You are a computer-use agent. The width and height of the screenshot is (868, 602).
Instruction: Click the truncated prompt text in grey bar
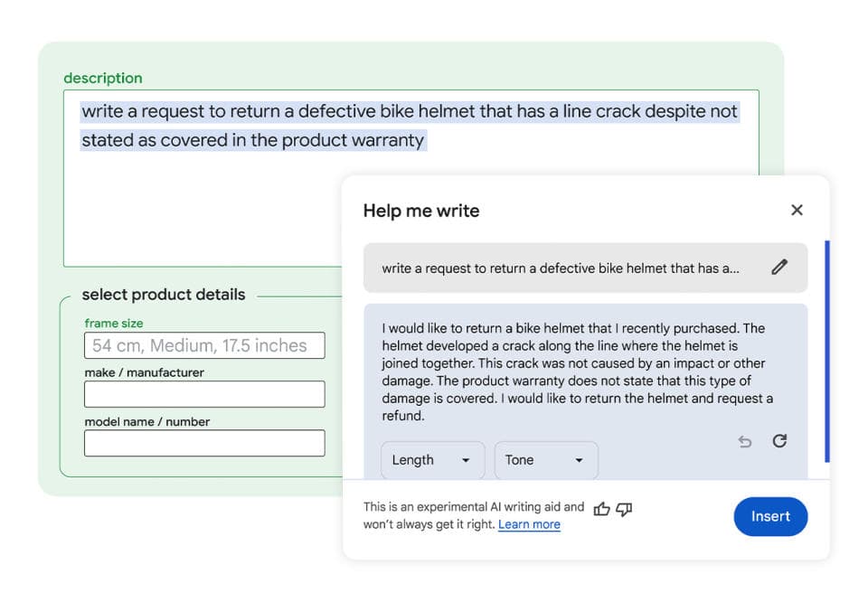pyautogui.click(x=561, y=268)
